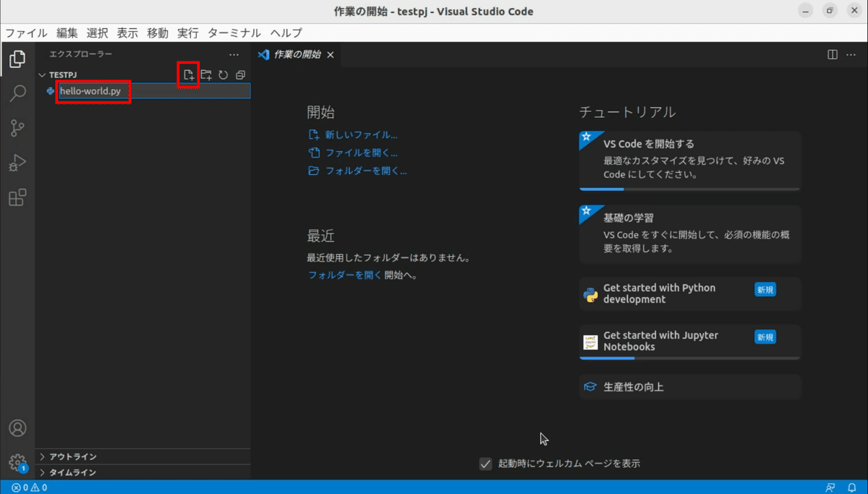The height and width of the screenshot is (494, 868).
Task: Open the 選択 menu
Action: tap(97, 33)
